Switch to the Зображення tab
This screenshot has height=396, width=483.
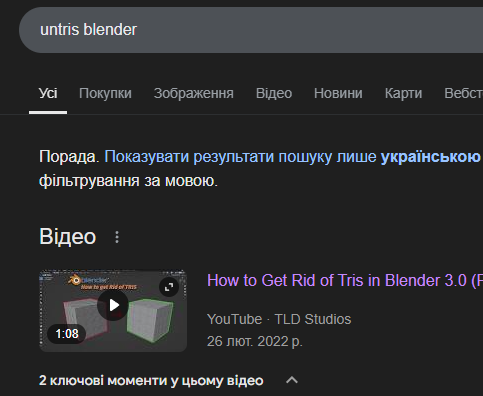(x=194, y=93)
